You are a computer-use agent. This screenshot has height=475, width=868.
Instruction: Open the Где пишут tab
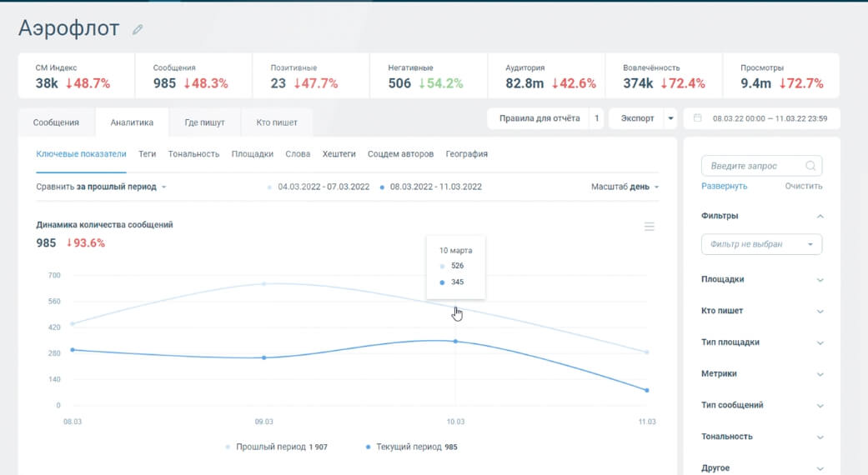(204, 122)
